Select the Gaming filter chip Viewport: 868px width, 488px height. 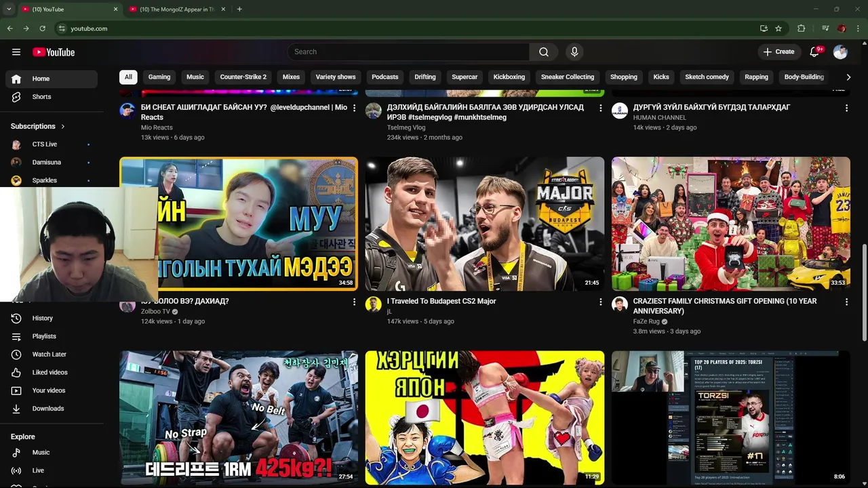[x=159, y=77]
